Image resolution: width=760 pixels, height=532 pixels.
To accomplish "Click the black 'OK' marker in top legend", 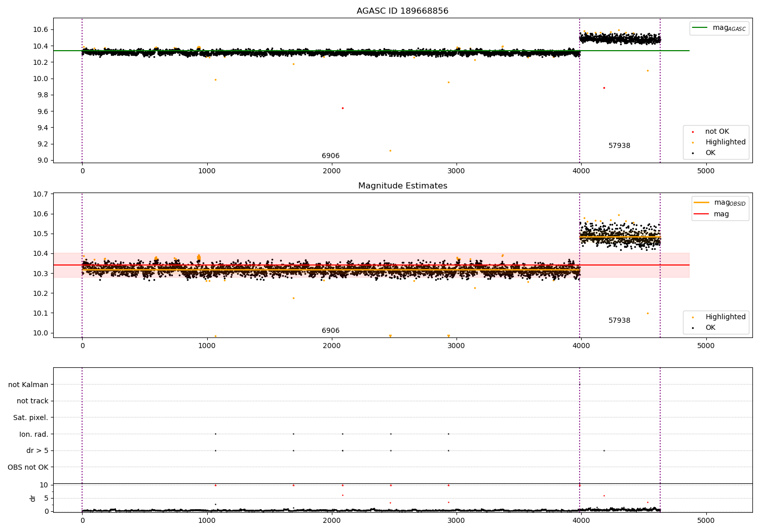I will click(693, 153).
